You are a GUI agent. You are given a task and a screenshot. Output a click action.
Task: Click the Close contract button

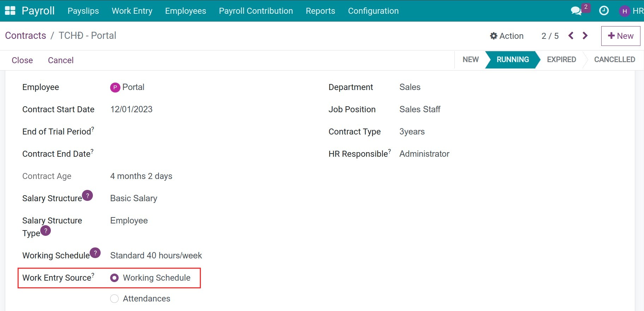(x=22, y=60)
